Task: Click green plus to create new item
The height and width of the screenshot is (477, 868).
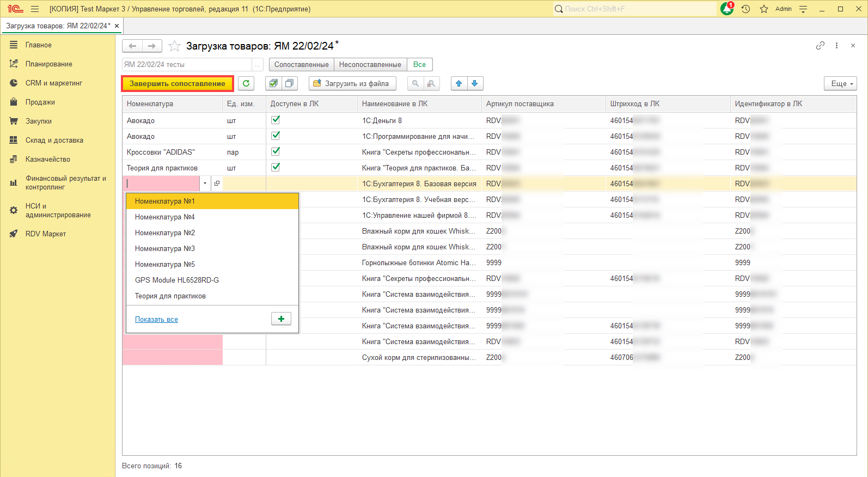Action: [281, 319]
